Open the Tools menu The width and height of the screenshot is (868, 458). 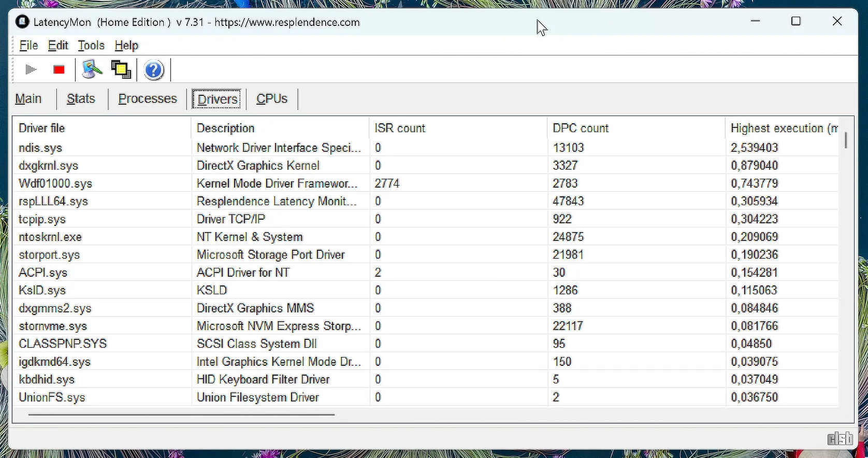click(91, 46)
